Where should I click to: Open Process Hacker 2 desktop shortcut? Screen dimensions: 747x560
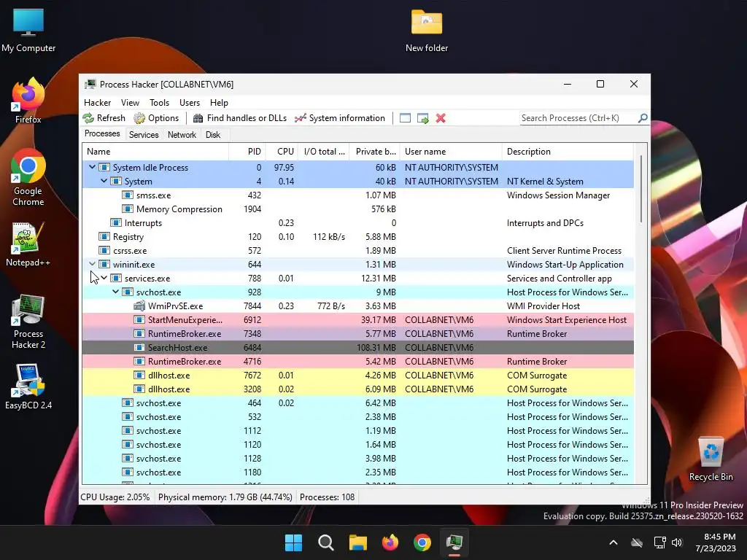(28, 322)
